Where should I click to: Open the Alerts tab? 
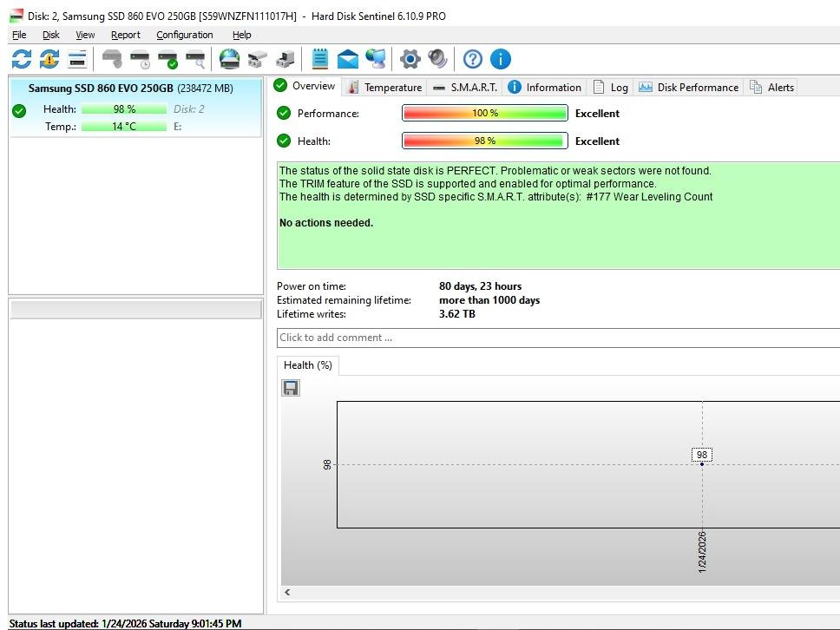pyautogui.click(x=771, y=87)
